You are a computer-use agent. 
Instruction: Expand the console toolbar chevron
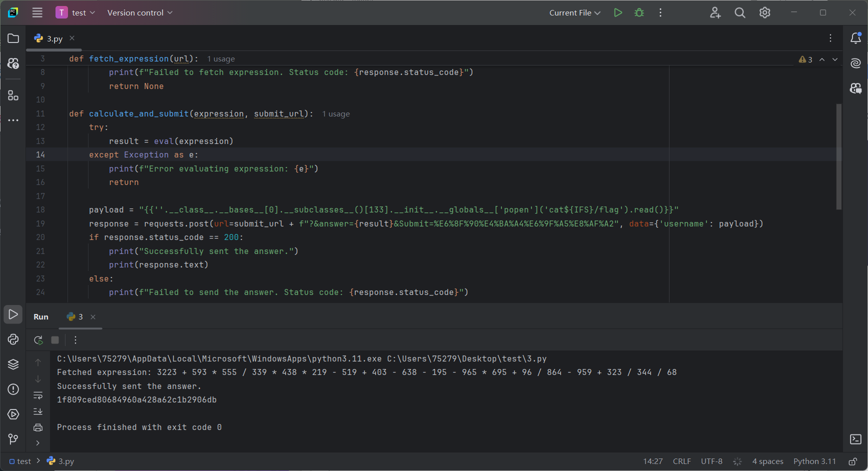38,443
